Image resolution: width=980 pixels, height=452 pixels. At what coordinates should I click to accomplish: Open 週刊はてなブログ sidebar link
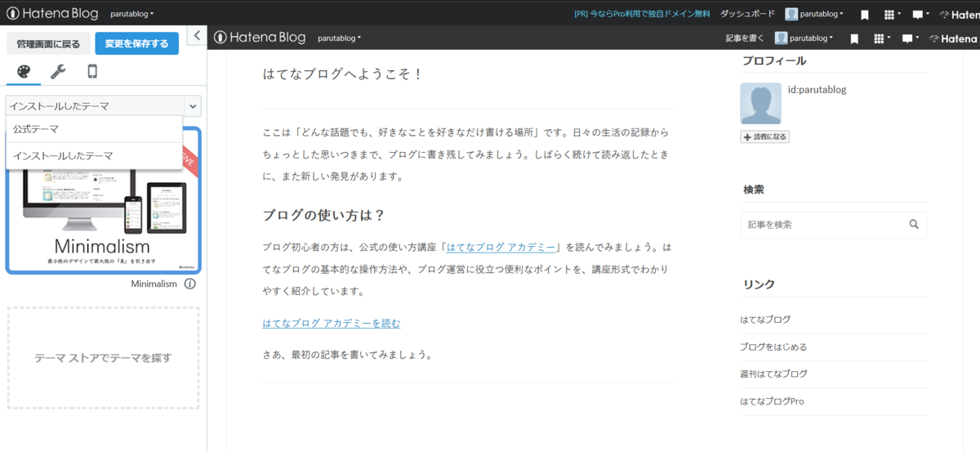(x=773, y=374)
